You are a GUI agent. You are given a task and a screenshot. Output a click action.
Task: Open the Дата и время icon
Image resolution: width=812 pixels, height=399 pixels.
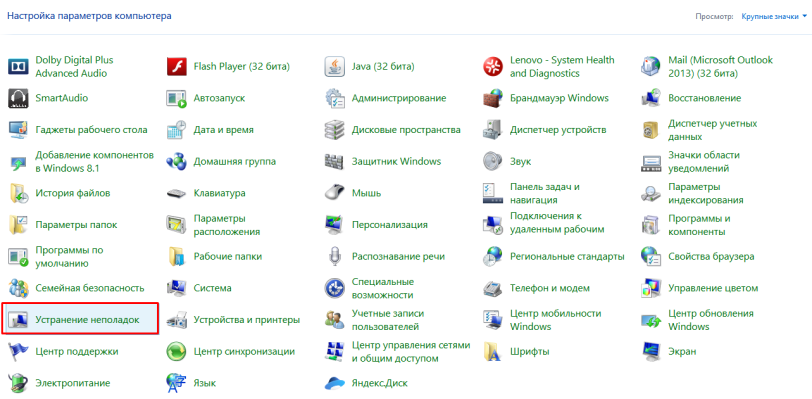click(177, 130)
